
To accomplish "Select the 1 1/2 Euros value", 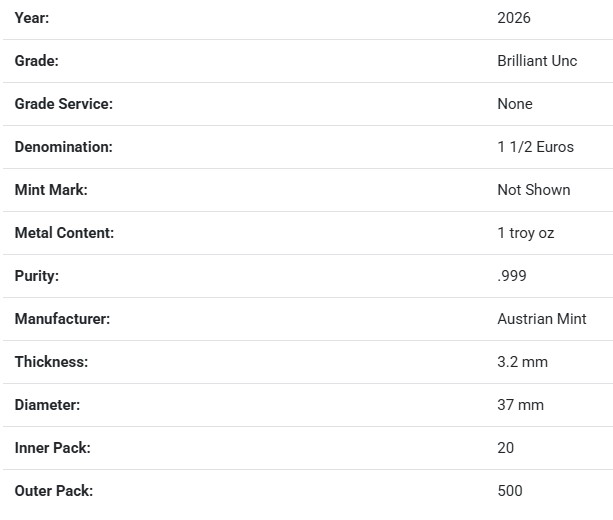I will [x=536, y=147].
